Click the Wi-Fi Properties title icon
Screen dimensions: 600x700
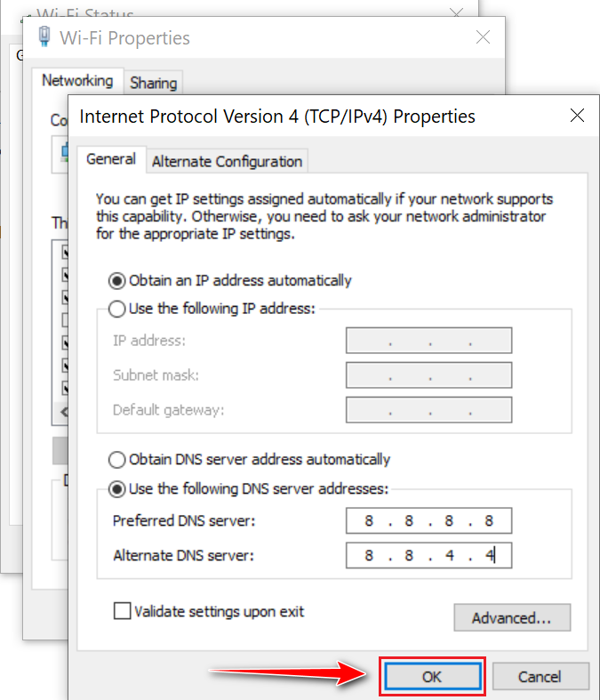click(x=44, y=37)
